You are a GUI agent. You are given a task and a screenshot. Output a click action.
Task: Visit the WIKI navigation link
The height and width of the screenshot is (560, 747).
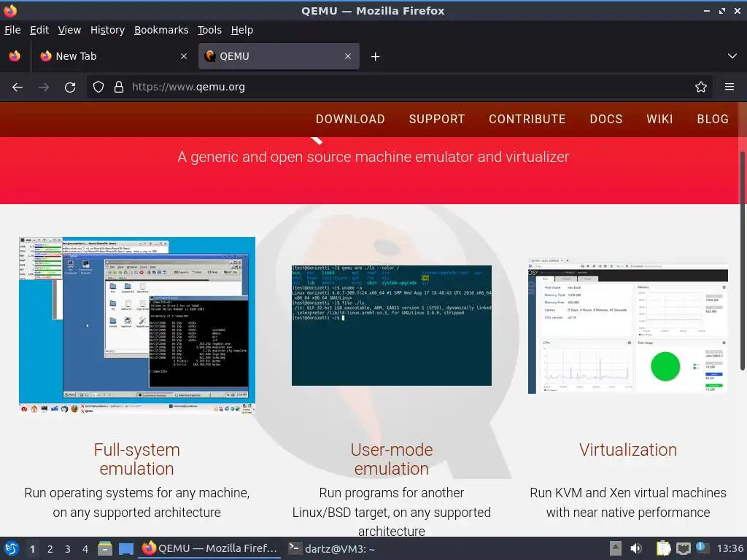pos(659,119)
